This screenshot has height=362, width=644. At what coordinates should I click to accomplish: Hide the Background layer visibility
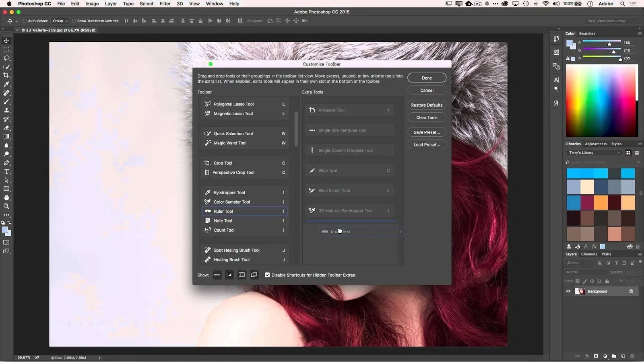click(x=568, y=291)
